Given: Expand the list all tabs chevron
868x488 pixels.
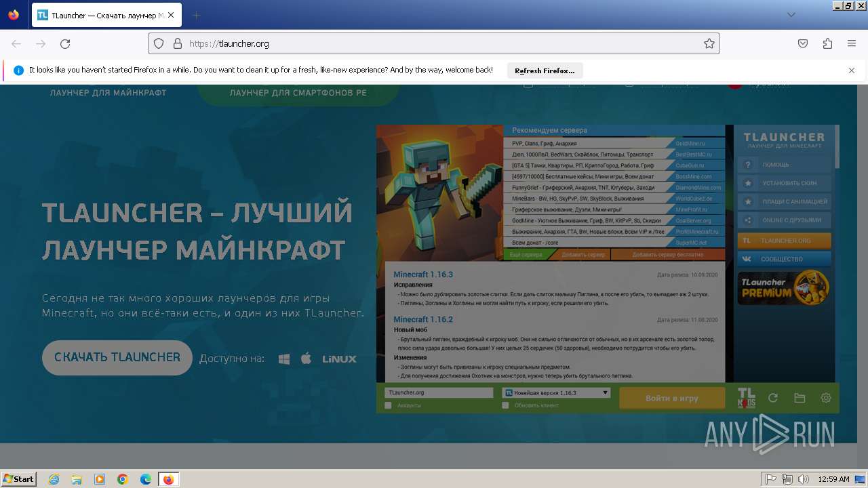Looking at the screenshot, I should click(x=791, y=15).
